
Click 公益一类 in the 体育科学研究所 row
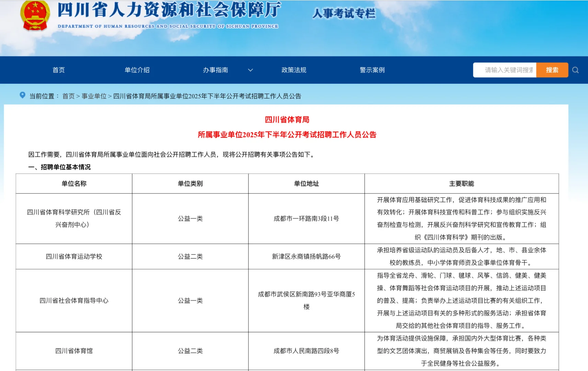pos(190,218)
